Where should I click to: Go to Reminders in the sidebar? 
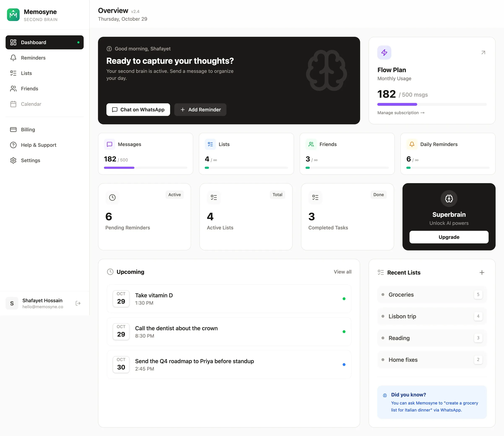45,58
